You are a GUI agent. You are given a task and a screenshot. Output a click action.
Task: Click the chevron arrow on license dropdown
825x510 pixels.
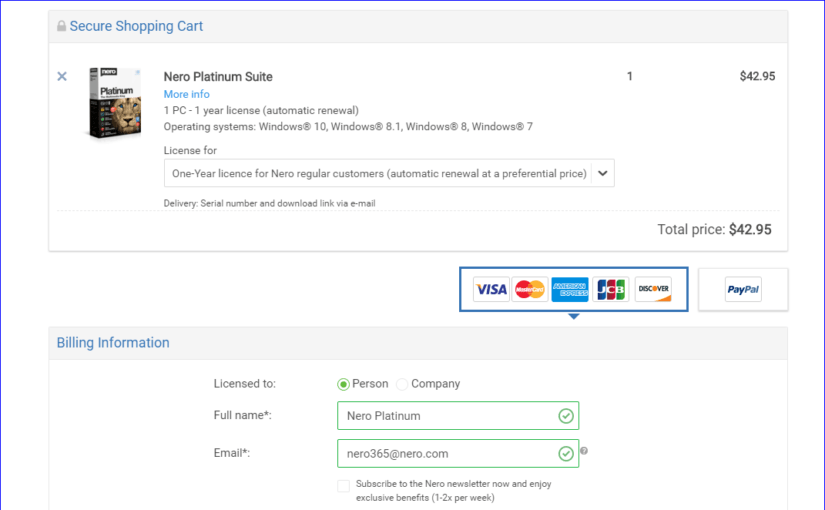click(x=602, y=173)
